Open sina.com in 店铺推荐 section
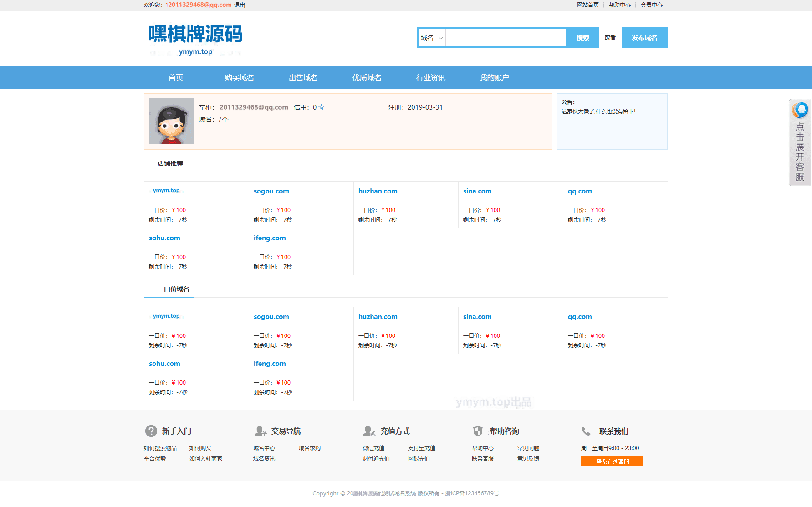812x507 pixels. pos(477,191)
